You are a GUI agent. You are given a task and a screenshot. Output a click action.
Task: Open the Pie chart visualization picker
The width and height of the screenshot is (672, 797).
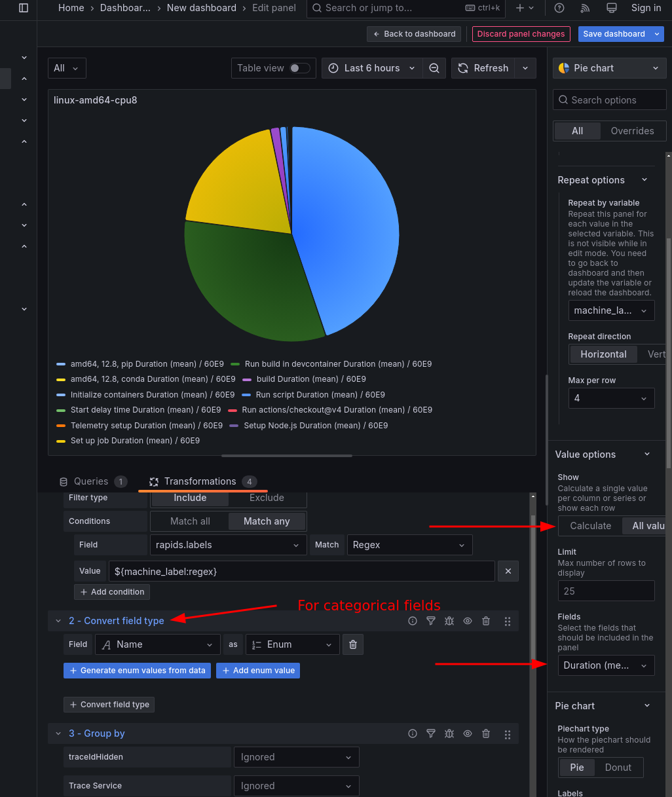tap(609, 68)
